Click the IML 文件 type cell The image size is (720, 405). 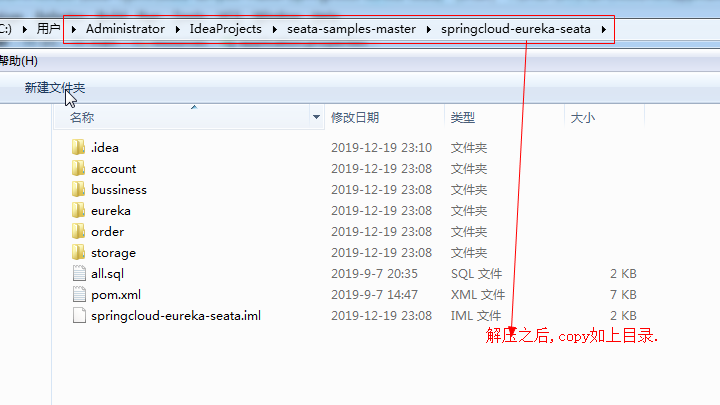[x=476, y=316]
